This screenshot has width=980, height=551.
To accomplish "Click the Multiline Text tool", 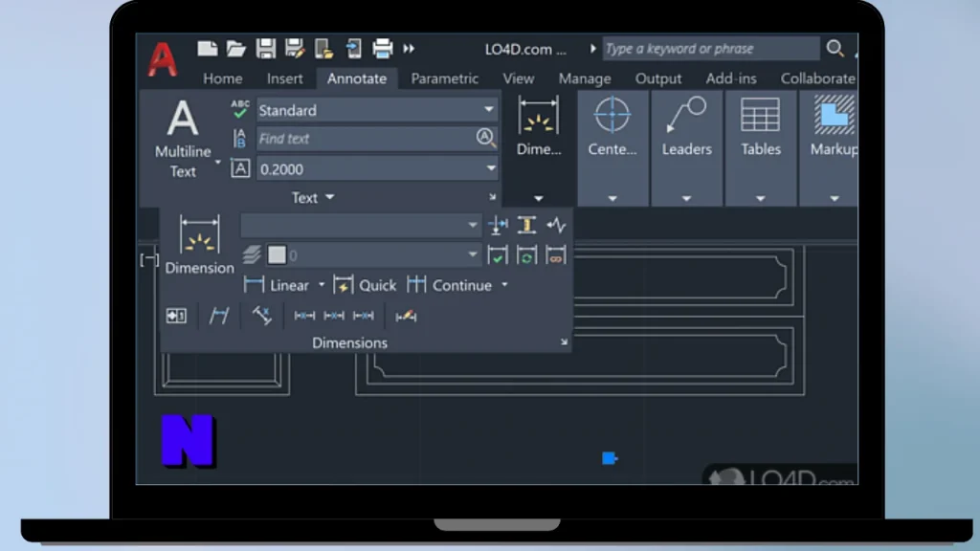I will (183, 139).
